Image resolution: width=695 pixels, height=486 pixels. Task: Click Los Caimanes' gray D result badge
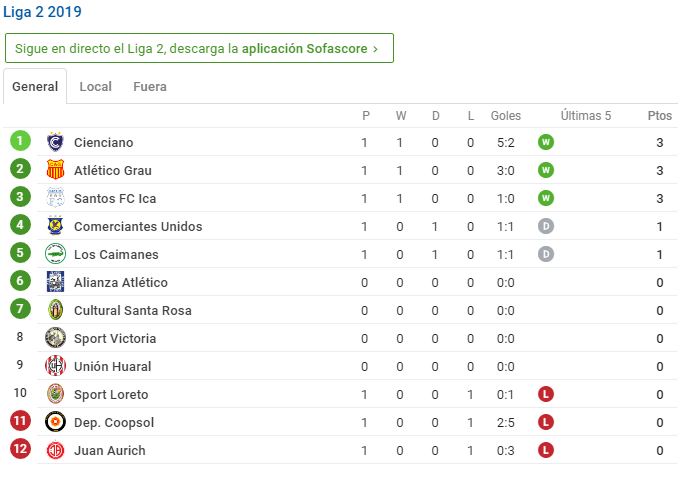coord(546,254)
